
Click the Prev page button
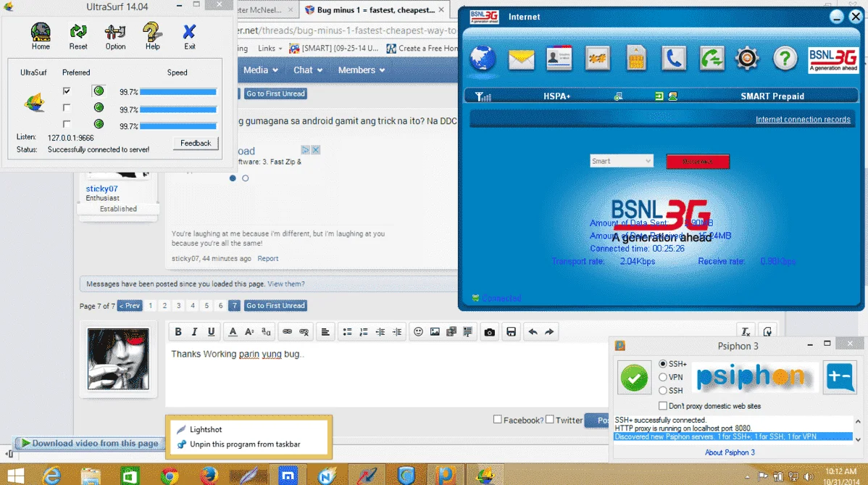tap(130, 306)
